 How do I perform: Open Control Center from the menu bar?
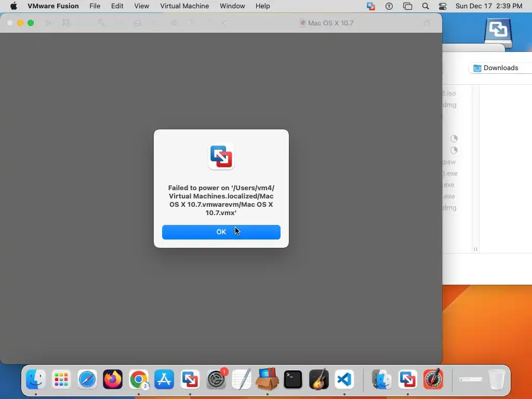click(443, 6)
